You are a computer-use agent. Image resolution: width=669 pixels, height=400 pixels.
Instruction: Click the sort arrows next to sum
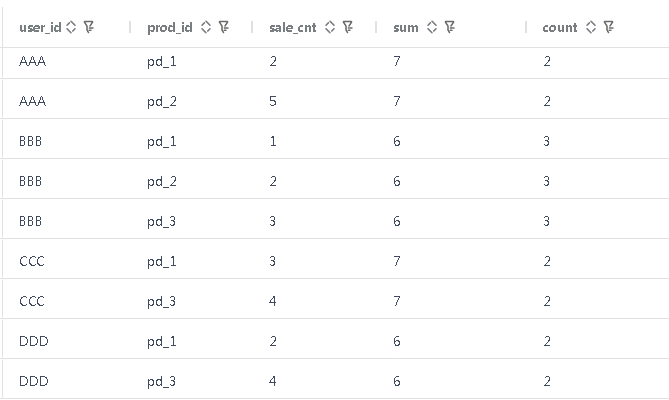pyautogui.click(x=431, y=28)
